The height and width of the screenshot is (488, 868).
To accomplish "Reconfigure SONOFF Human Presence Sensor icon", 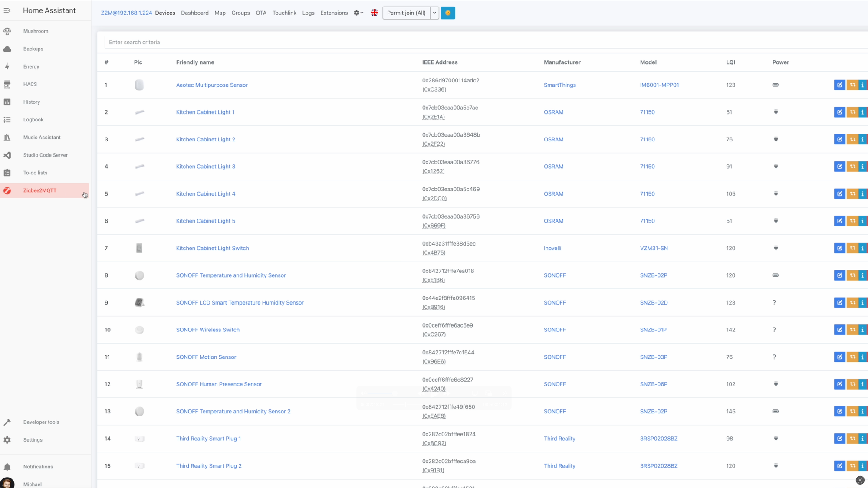I will click(852, 384).
